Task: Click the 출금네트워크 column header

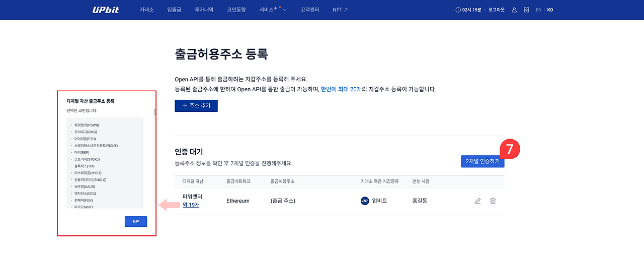Action: tap(238, 181)
